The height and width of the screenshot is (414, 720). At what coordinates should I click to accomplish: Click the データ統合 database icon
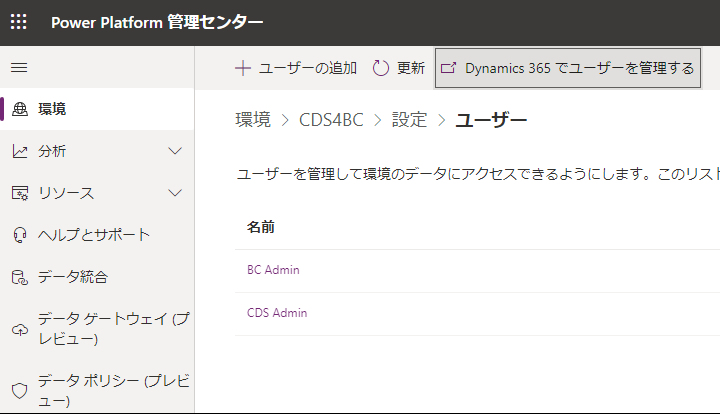click(x=19, y=277)
